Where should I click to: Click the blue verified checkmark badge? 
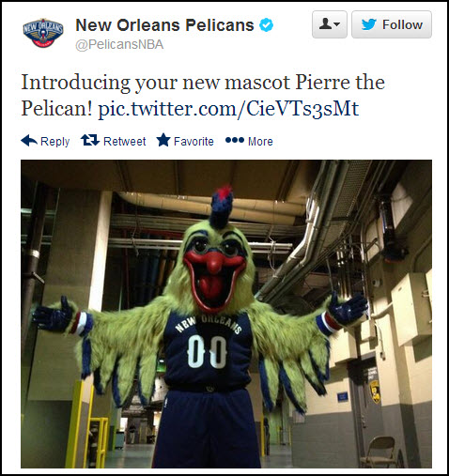(266, 25)
